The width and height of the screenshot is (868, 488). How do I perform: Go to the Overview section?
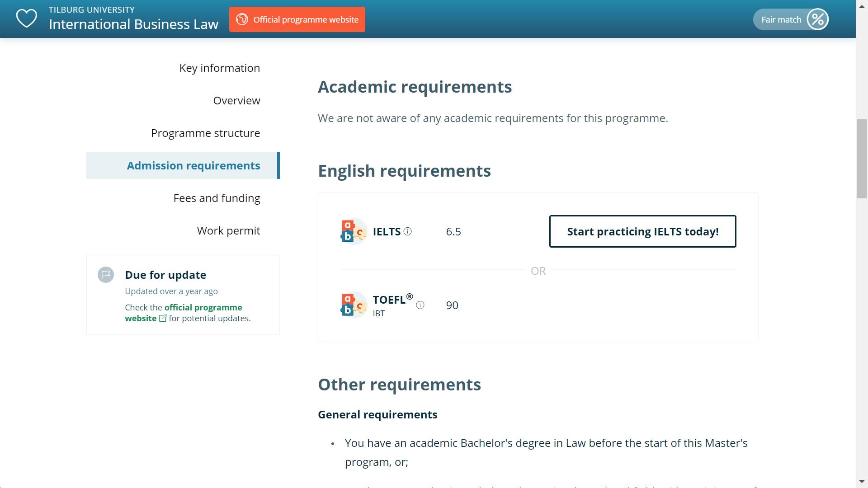pyautogui.click(x=236, y=100)
